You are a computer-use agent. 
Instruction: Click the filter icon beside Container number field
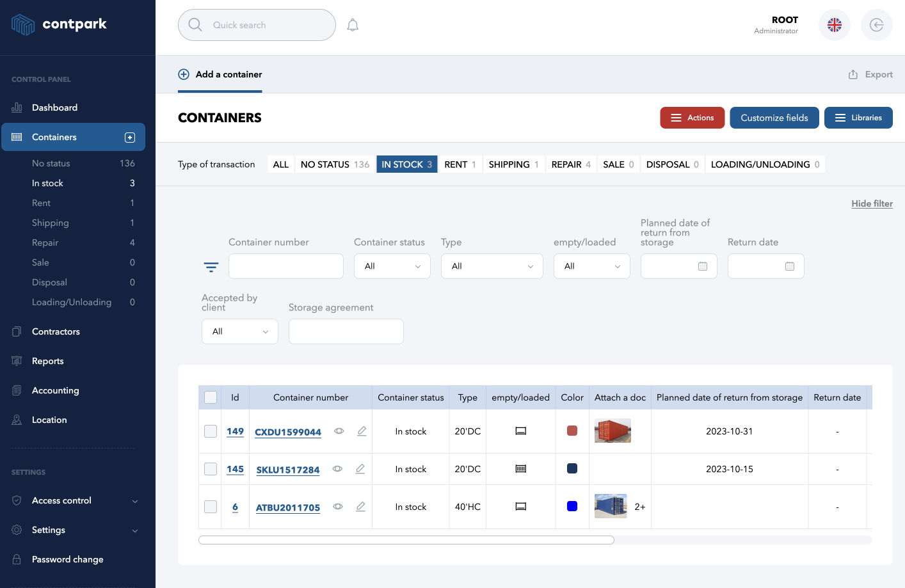click(211, 266)
